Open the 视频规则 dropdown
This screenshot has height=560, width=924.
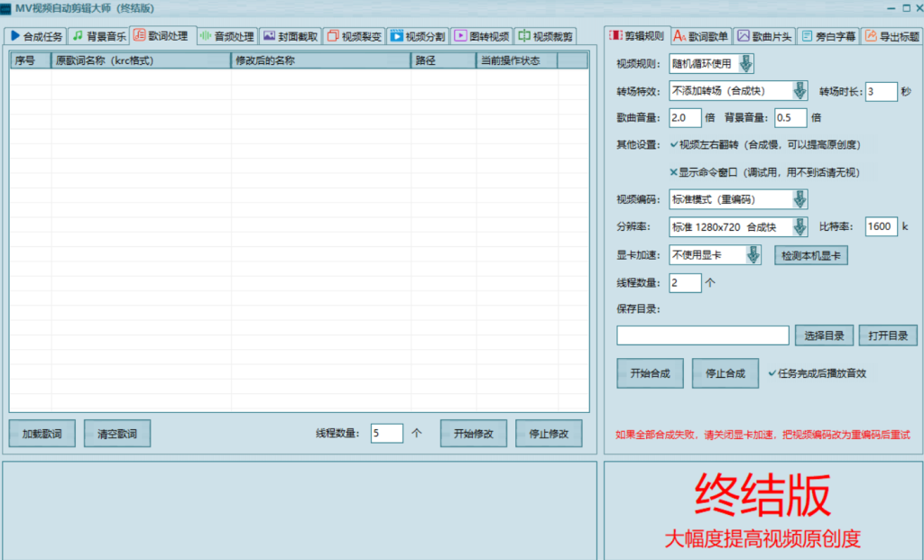pos(746,64)
